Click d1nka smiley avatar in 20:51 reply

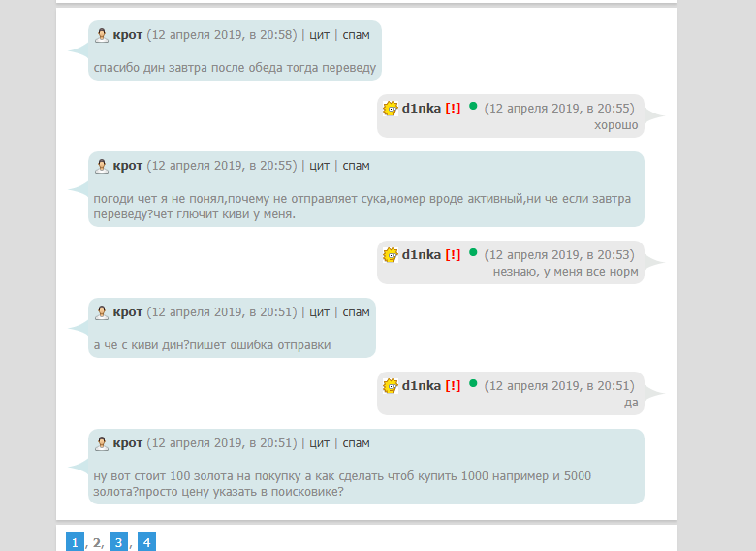(x=391, y=386)
